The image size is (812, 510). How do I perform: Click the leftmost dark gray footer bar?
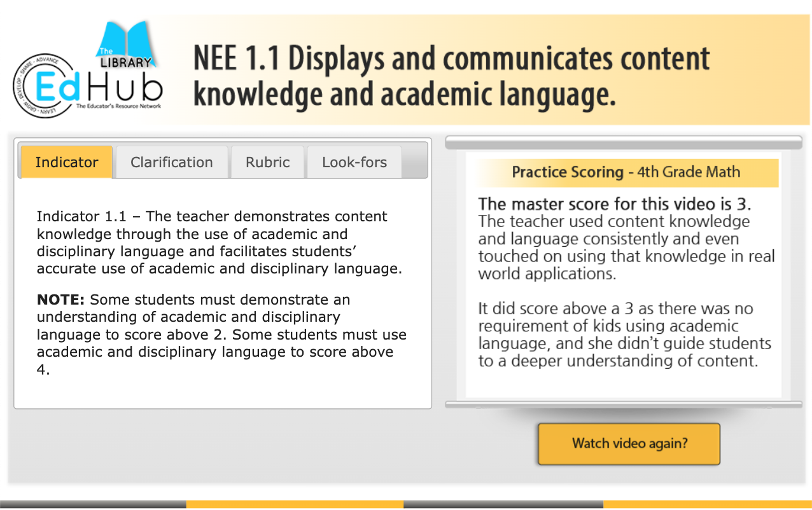click(93, 504)
